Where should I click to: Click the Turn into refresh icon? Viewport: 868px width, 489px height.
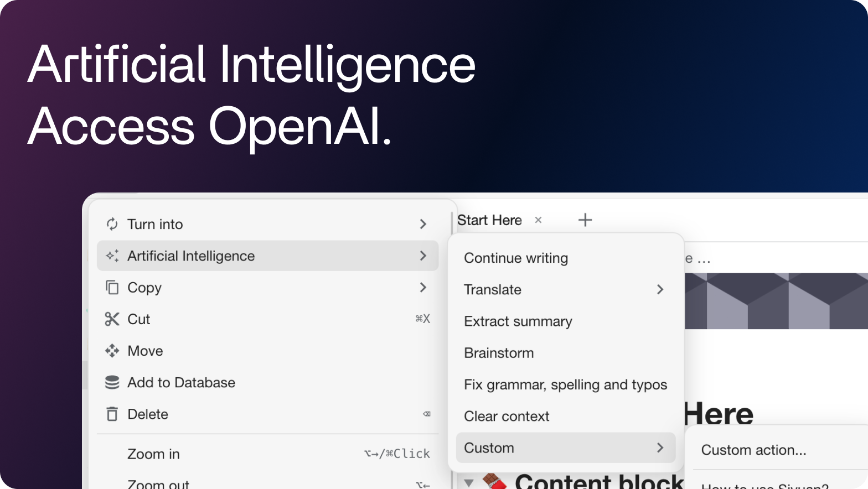pos(112,224)
